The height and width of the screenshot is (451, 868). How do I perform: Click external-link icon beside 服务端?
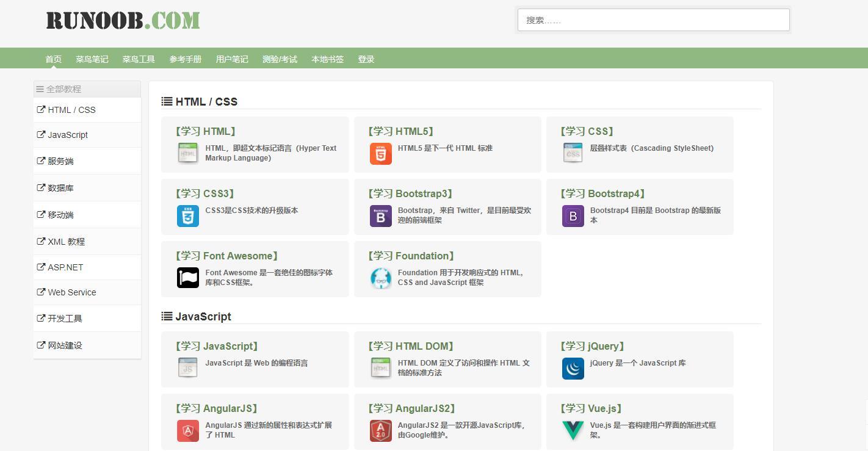[41, 161]
